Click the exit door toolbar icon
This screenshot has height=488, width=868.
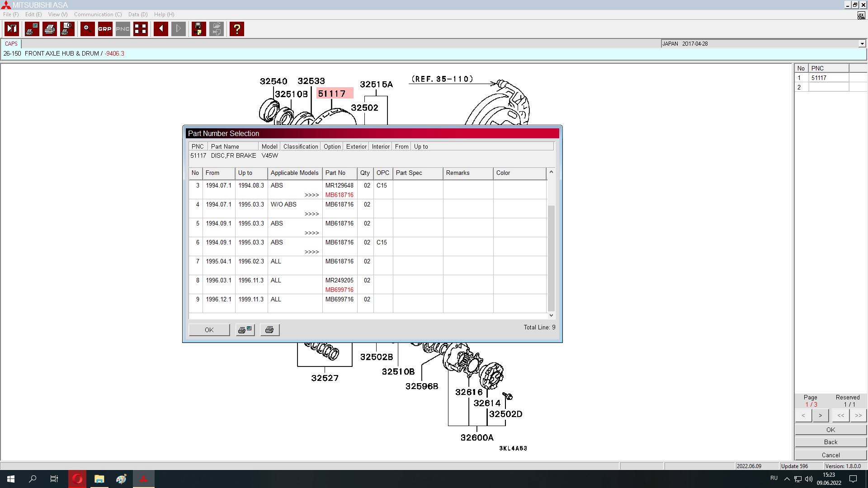[x=12, y=29]
